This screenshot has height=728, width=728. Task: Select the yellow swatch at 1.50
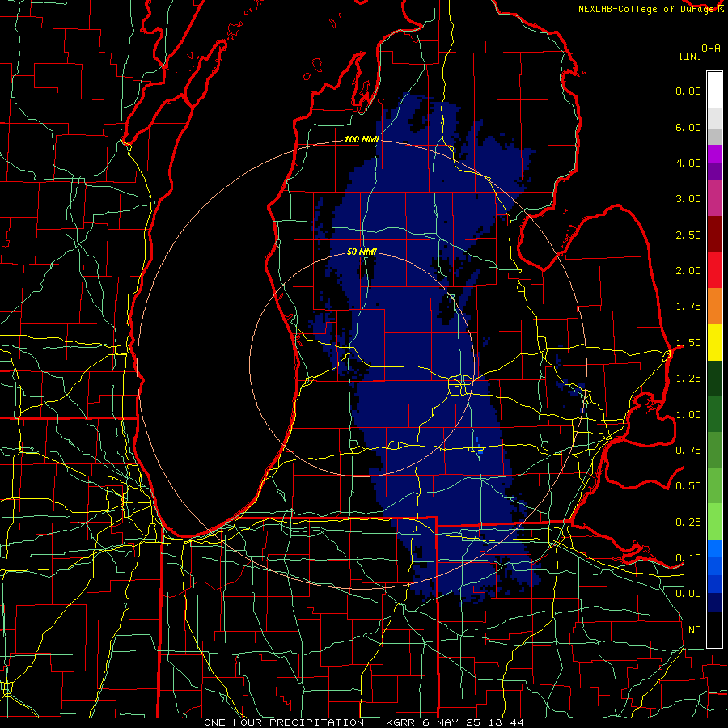click(x=714, y=343)
